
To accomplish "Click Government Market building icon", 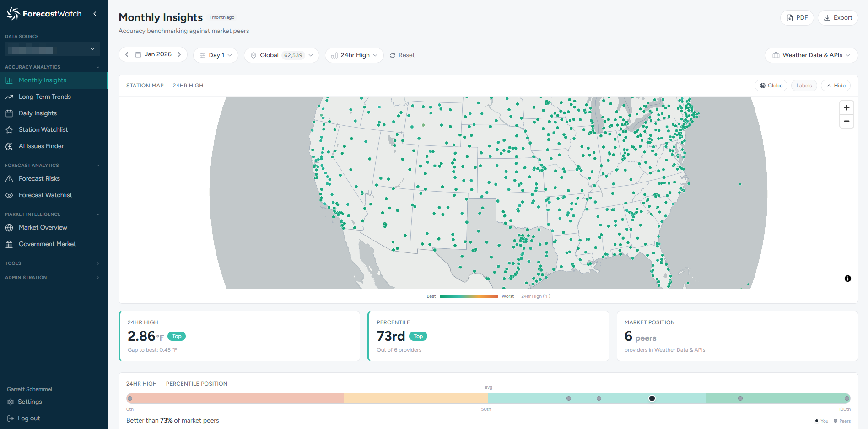I will [x=9, y=244].
